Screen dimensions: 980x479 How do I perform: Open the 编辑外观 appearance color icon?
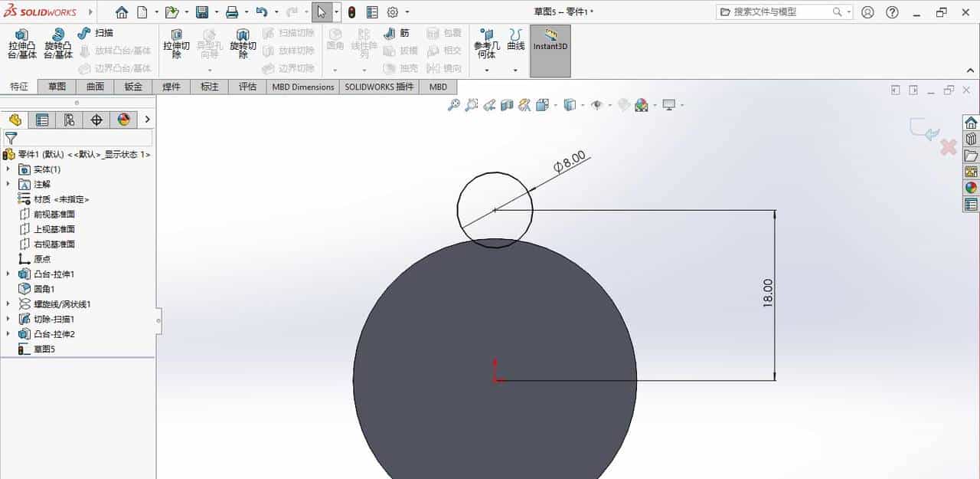pos(642,105)
